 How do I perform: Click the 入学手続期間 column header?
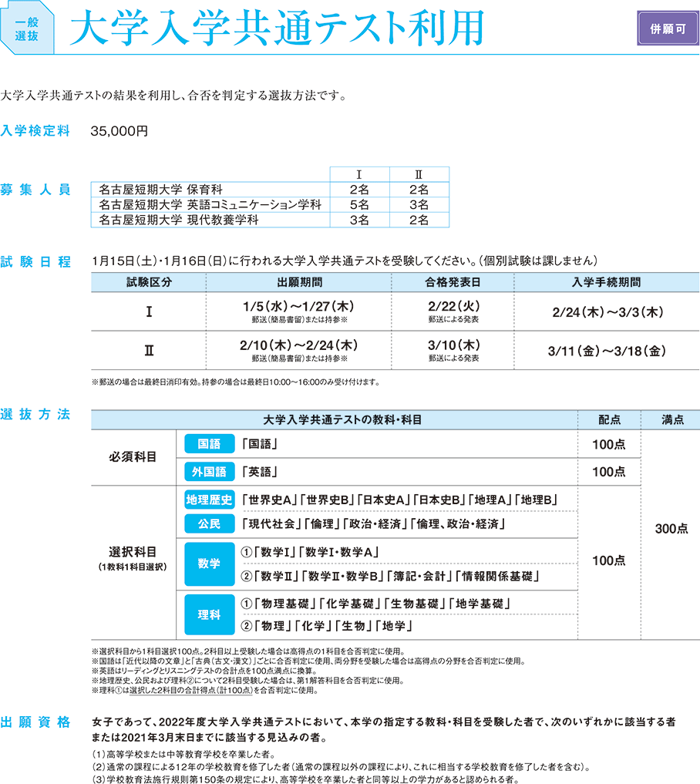coord(607,282)
